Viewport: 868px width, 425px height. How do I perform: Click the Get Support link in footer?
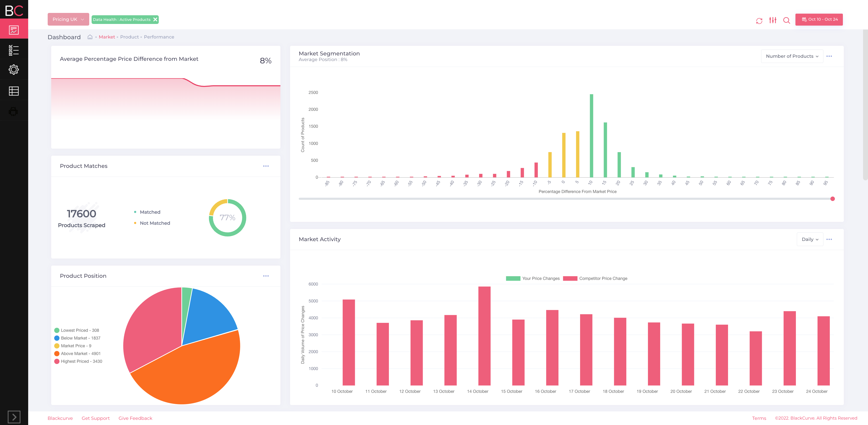(x=96, y=418)
